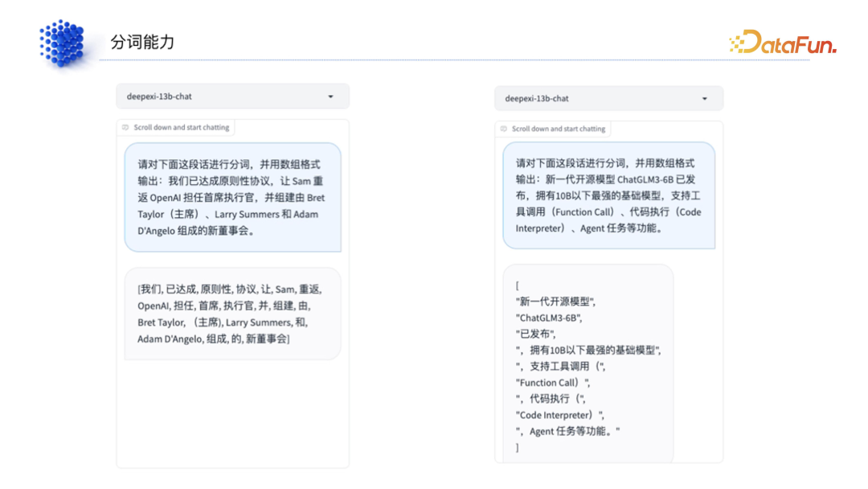Click the blue cube logo in the header
Screen dimensions: 868x489
pos(62,43)
